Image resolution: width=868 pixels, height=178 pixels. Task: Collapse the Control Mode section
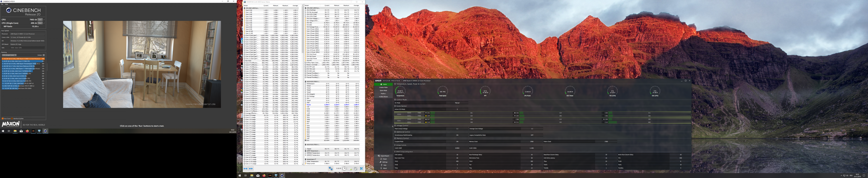click(x=395, y=100)
